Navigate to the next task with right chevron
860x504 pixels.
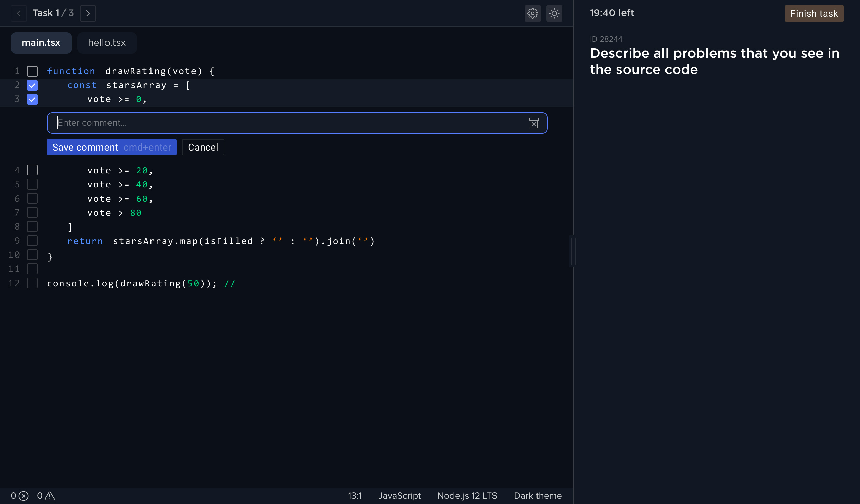click(88, 13)
